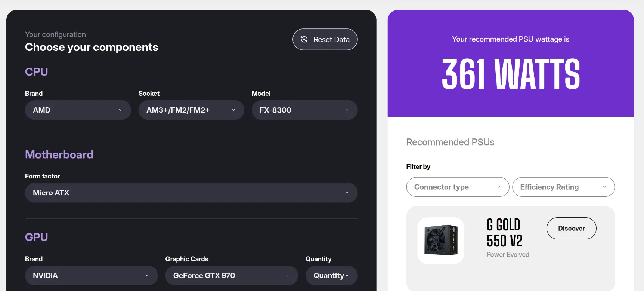Image resolution: width=644 pixels, height=291 pixels.
Task: Click the refresh icon in Reset Data
Action: pyautogui.click(x=304, y=39)
